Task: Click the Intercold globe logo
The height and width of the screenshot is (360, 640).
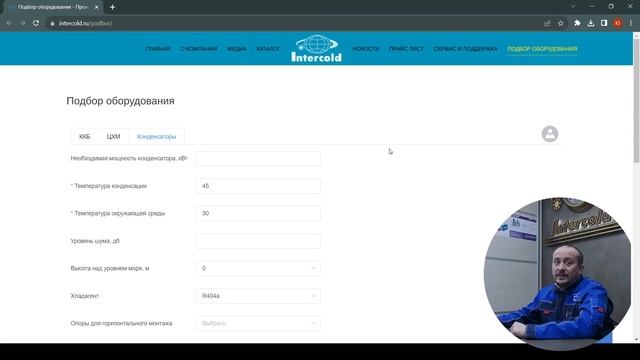Action: click(317, 48)
